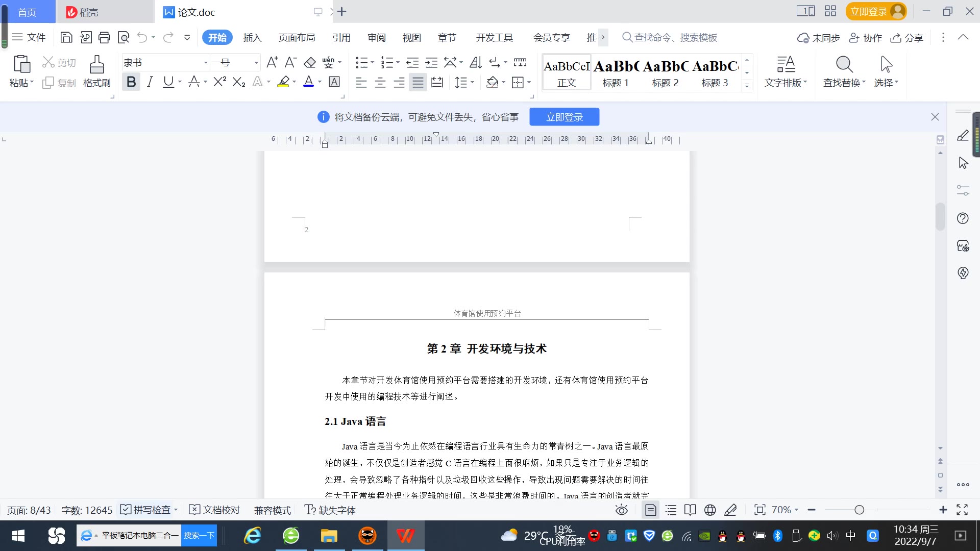
Task: Click 文档校对 in status bar
Action: tap(214, 510)
